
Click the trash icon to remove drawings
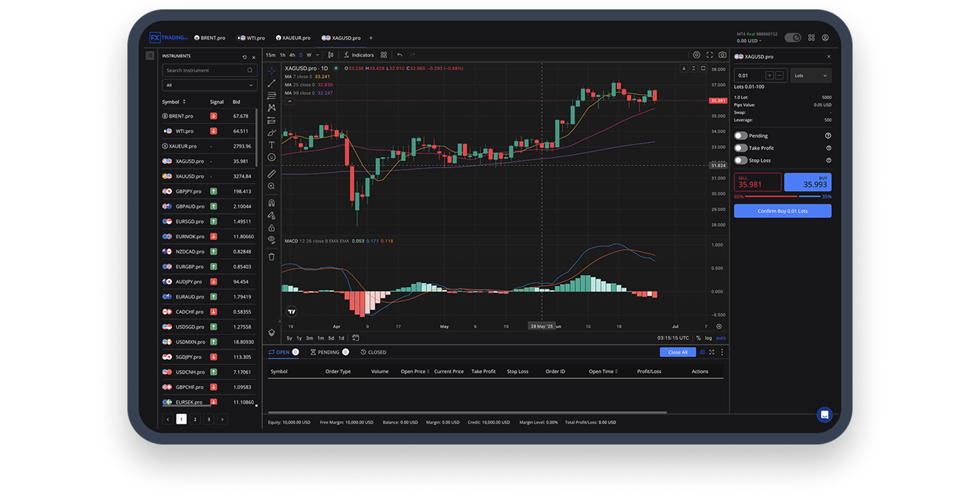click(x=272, y=257)
